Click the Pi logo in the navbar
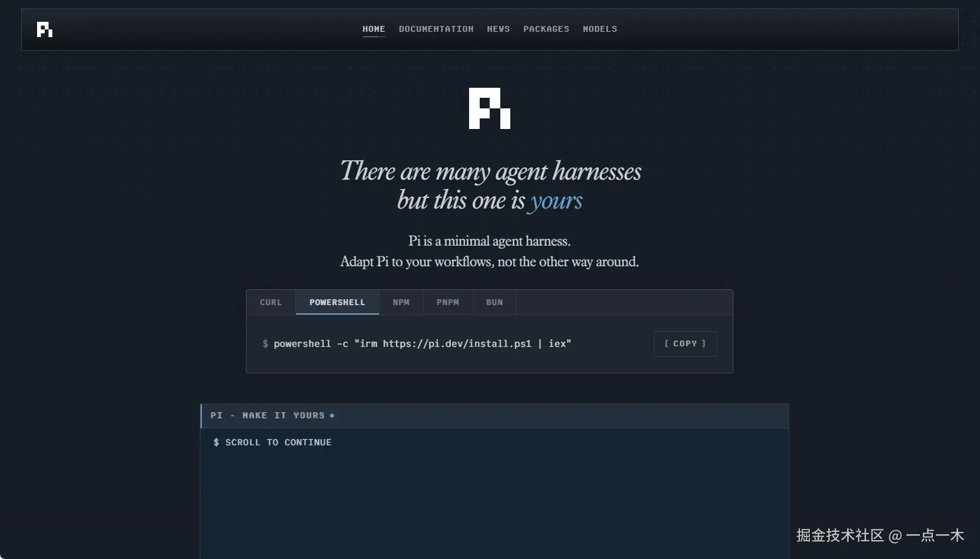980x559 pixels. pyautogui.click(x=45, y=29)
